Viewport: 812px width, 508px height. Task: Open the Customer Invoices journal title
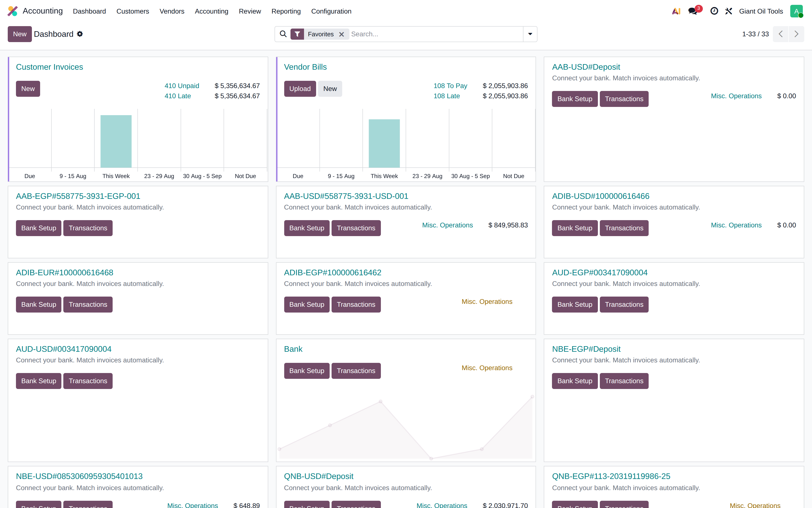pos(49,67)
